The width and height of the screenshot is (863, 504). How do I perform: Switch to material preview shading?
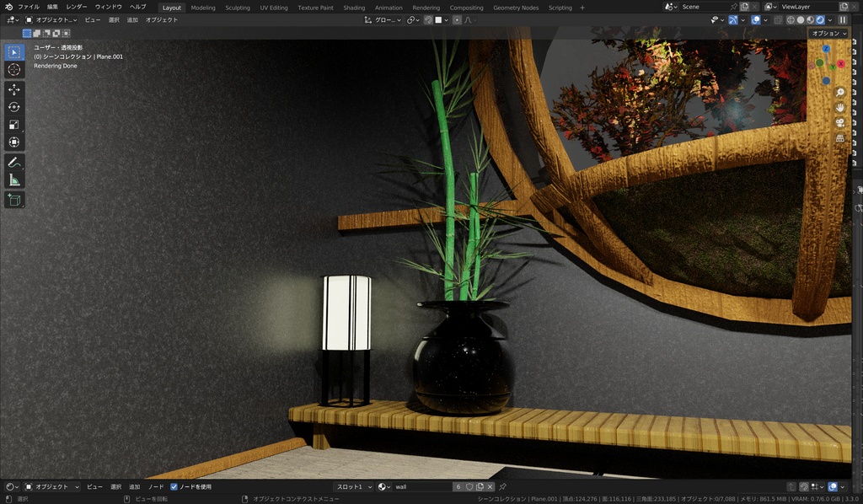811,20
